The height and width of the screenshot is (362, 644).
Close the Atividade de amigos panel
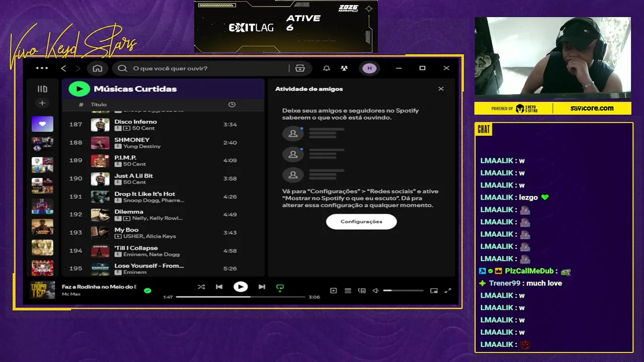[441, 89]
